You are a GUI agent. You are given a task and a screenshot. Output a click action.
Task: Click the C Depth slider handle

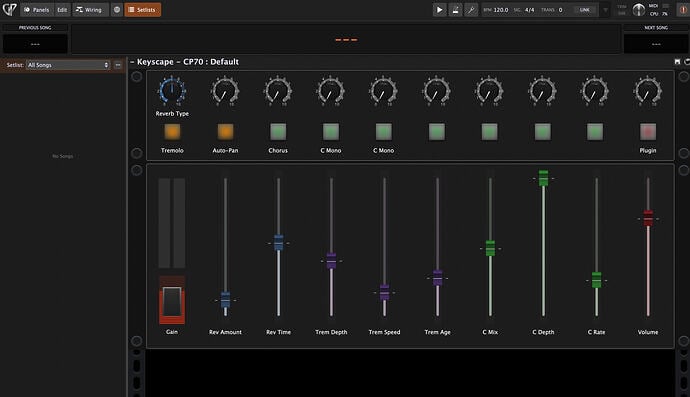click(x=543, y=178)
